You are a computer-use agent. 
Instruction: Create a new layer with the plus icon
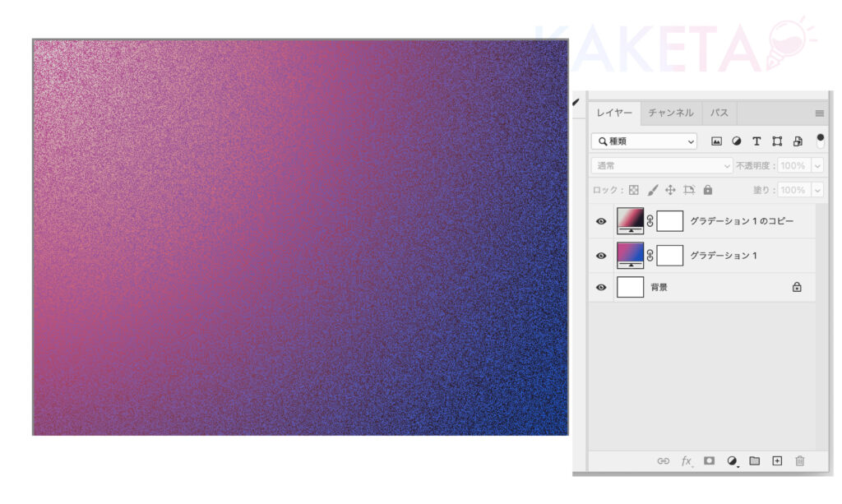click(777, 461)
